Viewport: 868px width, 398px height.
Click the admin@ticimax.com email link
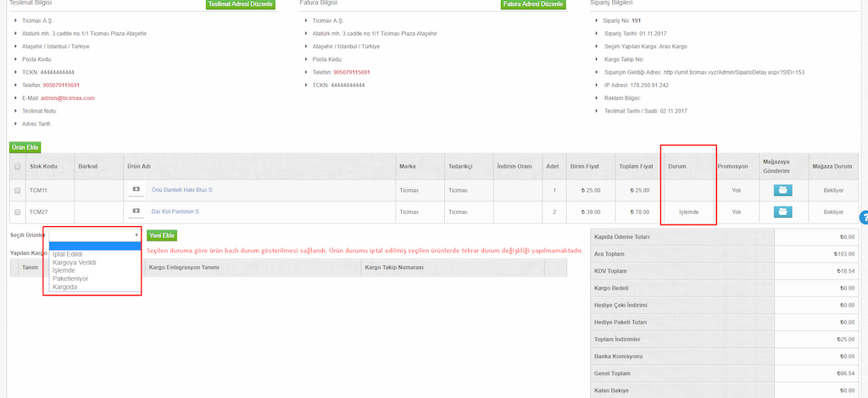click(68, 98)
